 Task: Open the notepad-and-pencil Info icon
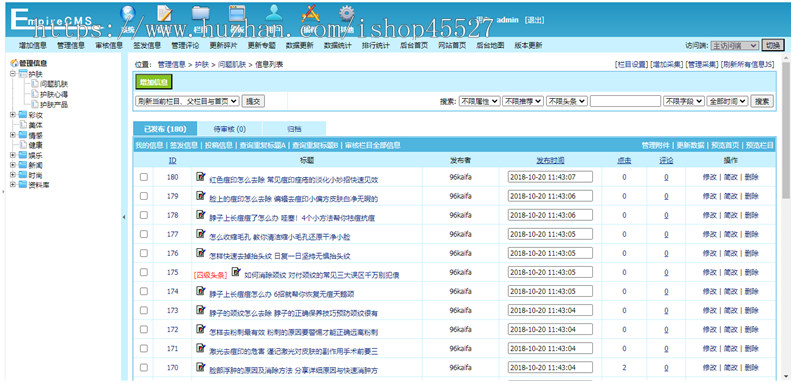click(x=164, y=15)
